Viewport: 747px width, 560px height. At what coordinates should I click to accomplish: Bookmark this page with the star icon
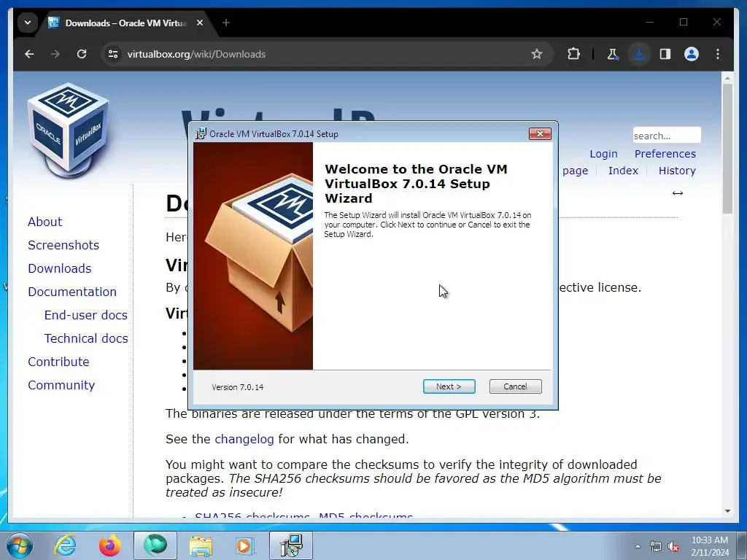(536, 54)
